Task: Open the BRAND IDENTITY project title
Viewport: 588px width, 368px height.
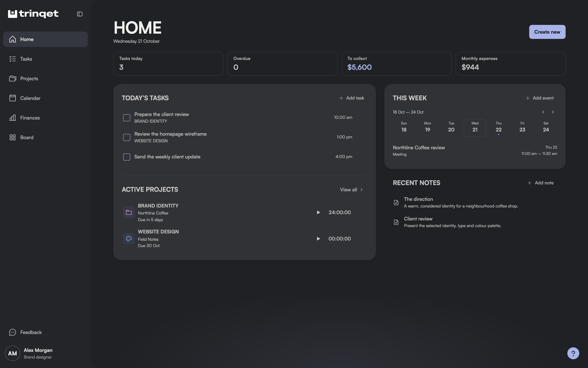Action: (158, 206)
